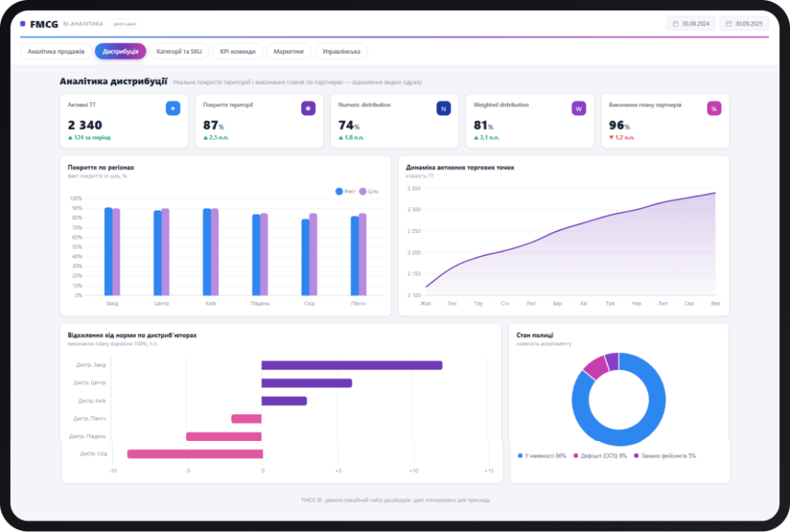Image resolution: width=790 pixels, height=532 pixels.
Task: Click the W icon on Weighted distribution card
Action: click(579, 108)
